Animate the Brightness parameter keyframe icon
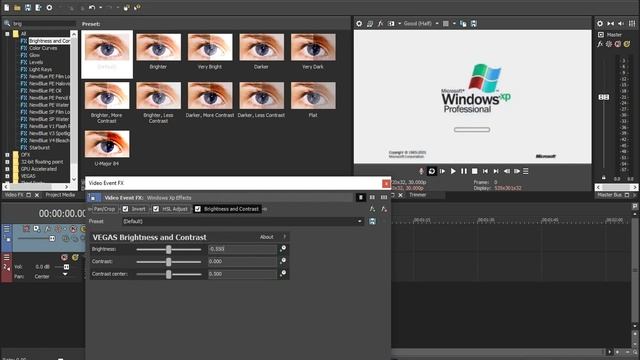This screenshot has width=640, height=360. point(282,249)
